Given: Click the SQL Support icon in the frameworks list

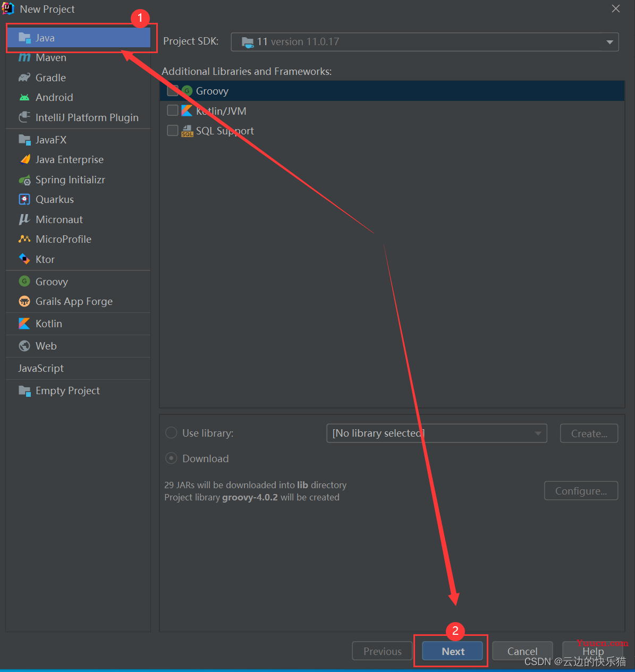Looking at the screenshot, I should coord(187,131).
